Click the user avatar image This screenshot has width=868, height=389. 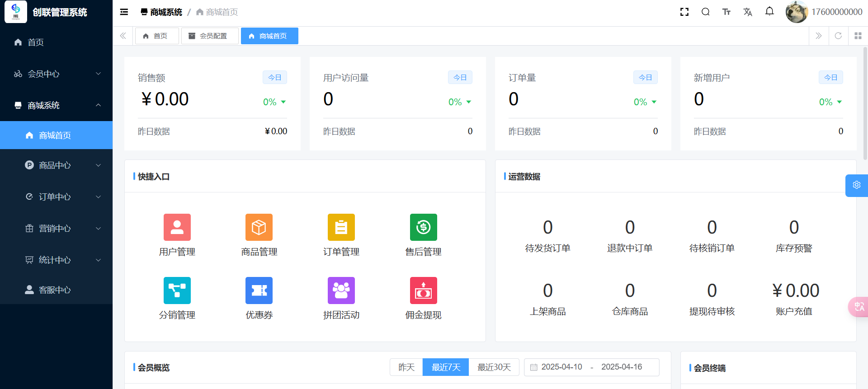797,12
